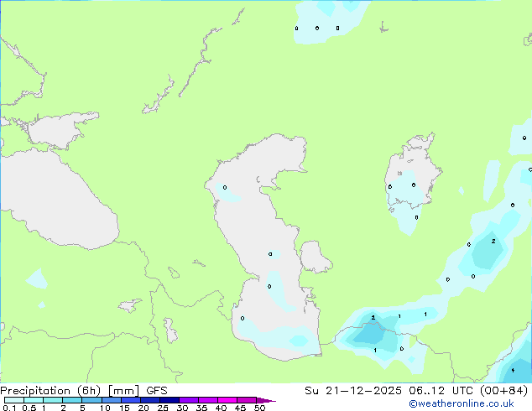Click the legend value "0.5"

tap(29, 408)
